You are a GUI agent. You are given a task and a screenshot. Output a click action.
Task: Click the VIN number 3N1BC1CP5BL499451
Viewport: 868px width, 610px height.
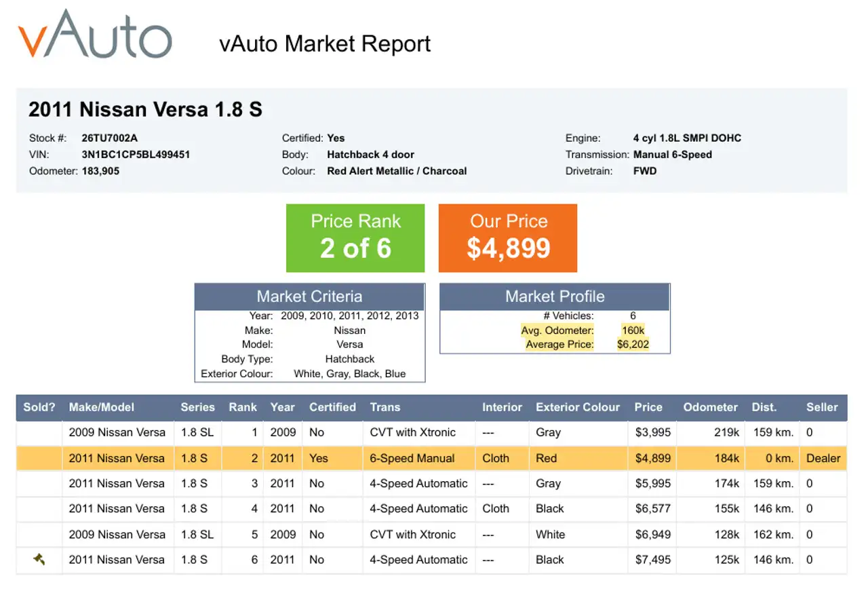136,154
